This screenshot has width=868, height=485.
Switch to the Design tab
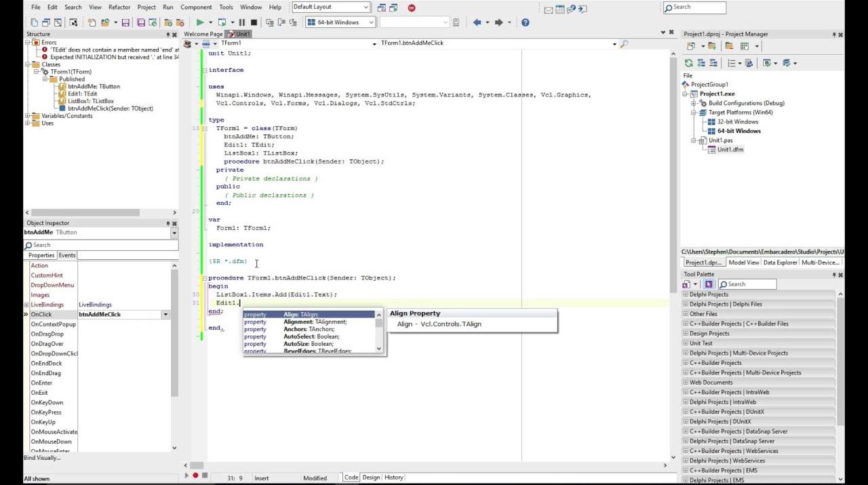pos(371,478)
